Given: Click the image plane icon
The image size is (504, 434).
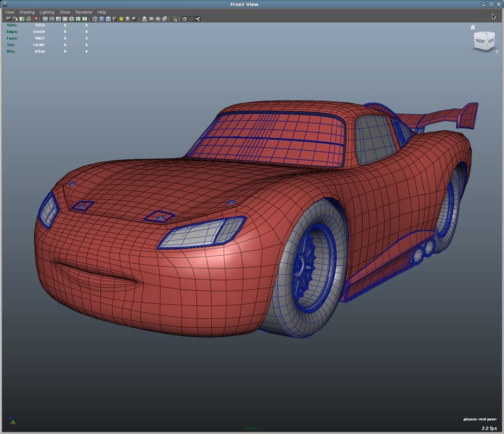Looking at the screenshot, I should pyautogui.click(x=29, y=19).
